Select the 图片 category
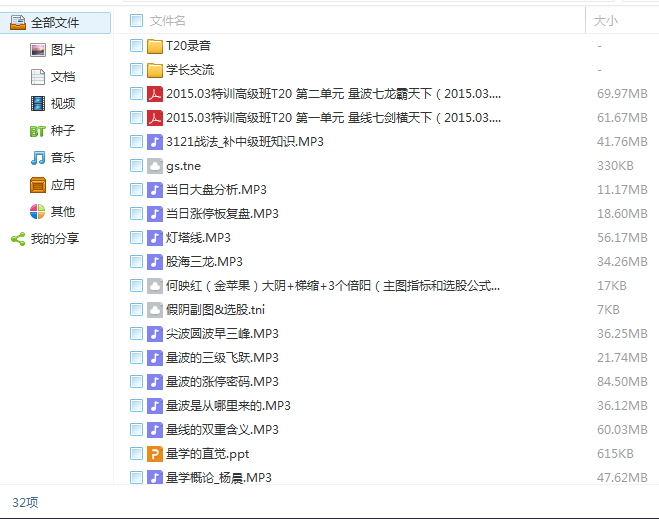Viewport: 659px width, 519px height. [63, 50]
